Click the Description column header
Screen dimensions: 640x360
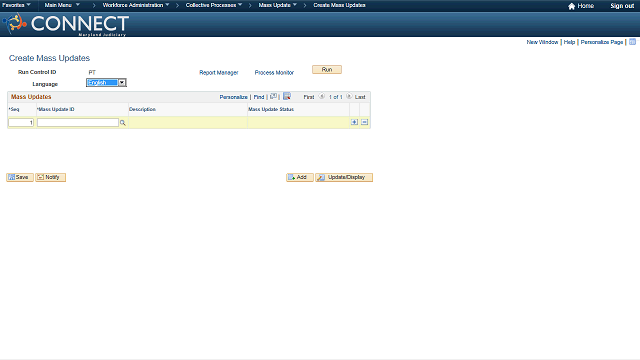[142, 109]
